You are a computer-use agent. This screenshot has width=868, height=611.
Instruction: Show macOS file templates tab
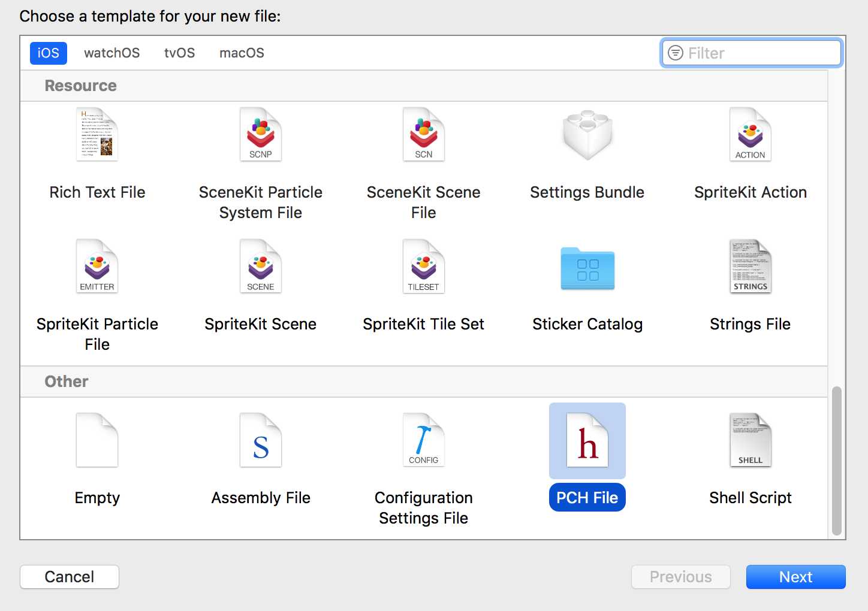[x=242, y=53]
